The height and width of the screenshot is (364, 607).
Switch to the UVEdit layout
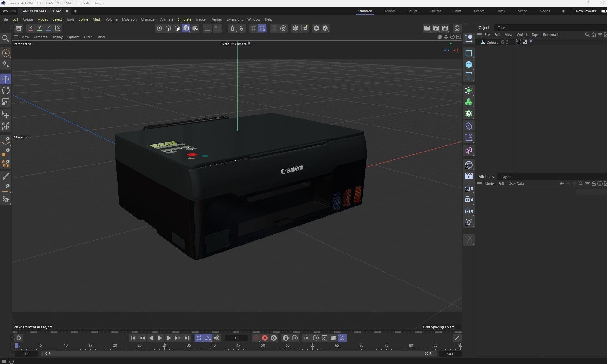(x=435, y=11)
